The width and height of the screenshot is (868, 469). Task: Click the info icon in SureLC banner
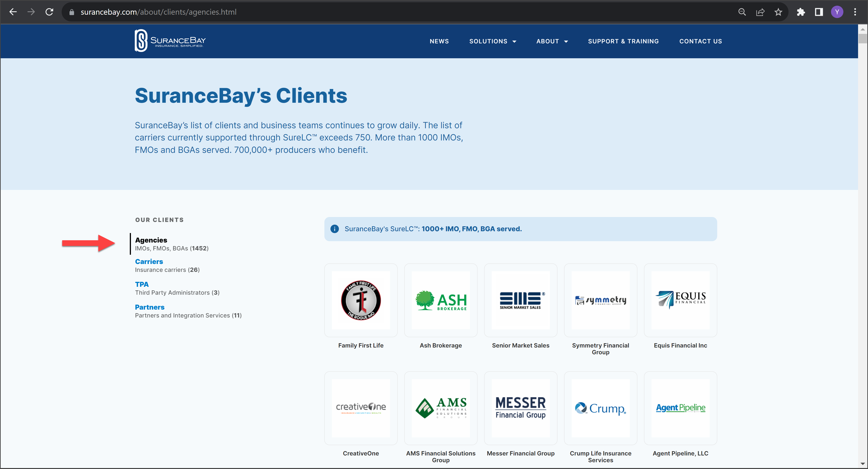coord(335,229)
